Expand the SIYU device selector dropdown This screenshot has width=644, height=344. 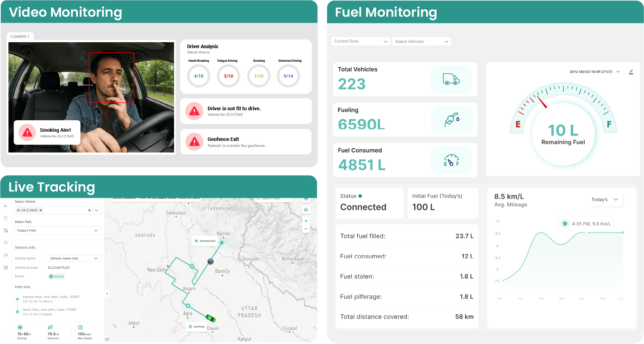tap(618, 72)
